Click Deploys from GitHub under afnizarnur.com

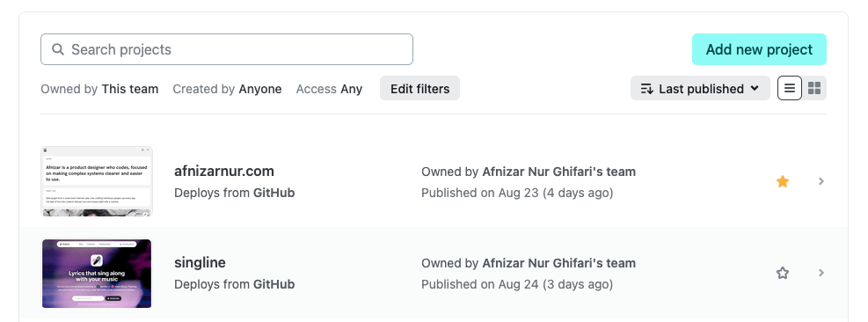pyautogui.click(x=234, y=193)
